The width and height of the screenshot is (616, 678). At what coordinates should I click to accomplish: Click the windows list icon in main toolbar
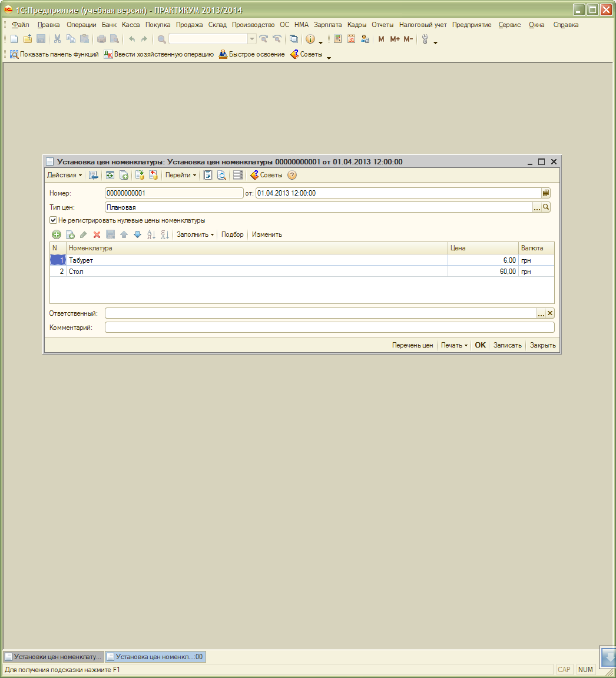(294, 39)
